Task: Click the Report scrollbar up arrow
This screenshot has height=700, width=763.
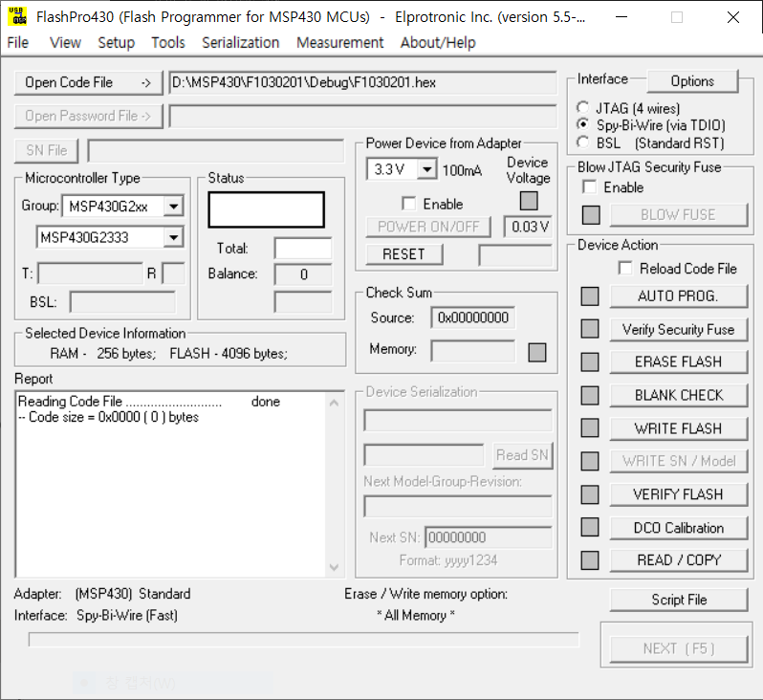Action: pos(334,403)
